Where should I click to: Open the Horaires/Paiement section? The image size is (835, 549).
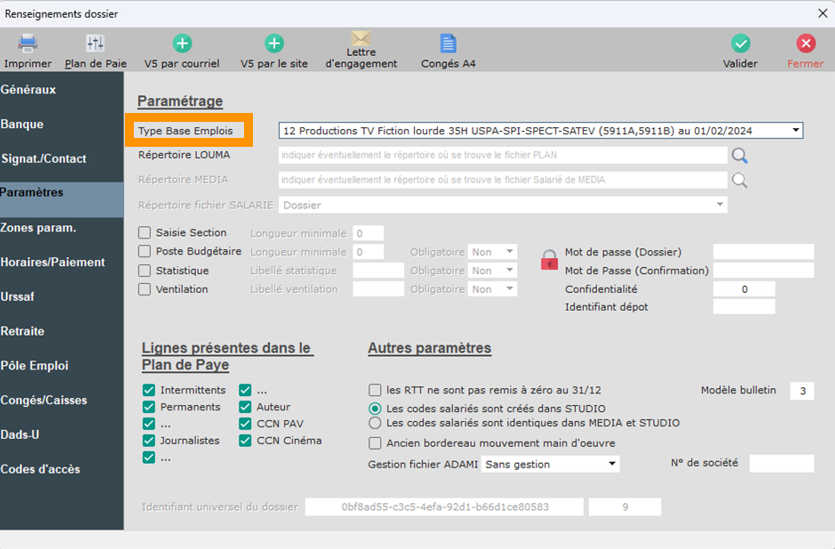[x=62, y=262]
